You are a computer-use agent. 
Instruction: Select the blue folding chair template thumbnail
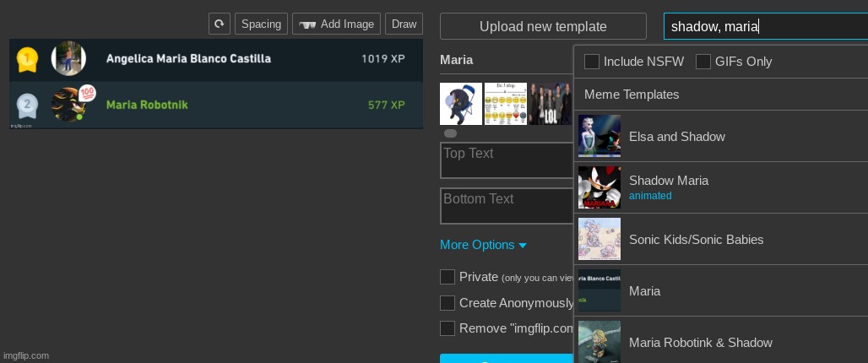461,104
